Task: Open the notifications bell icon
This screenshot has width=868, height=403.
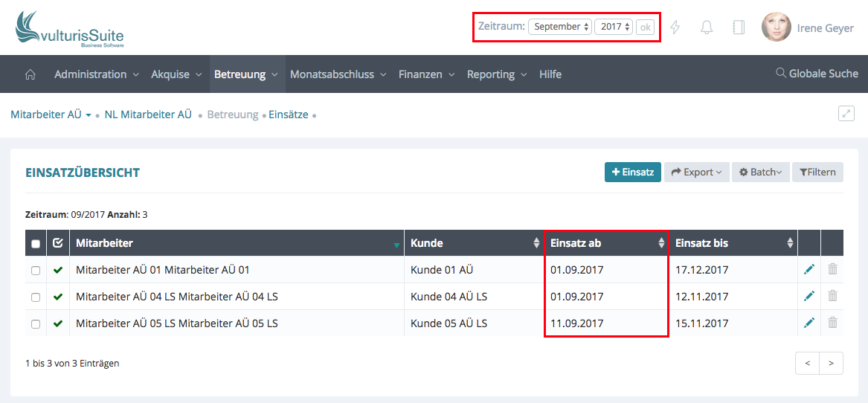Action: click(707, 28)
